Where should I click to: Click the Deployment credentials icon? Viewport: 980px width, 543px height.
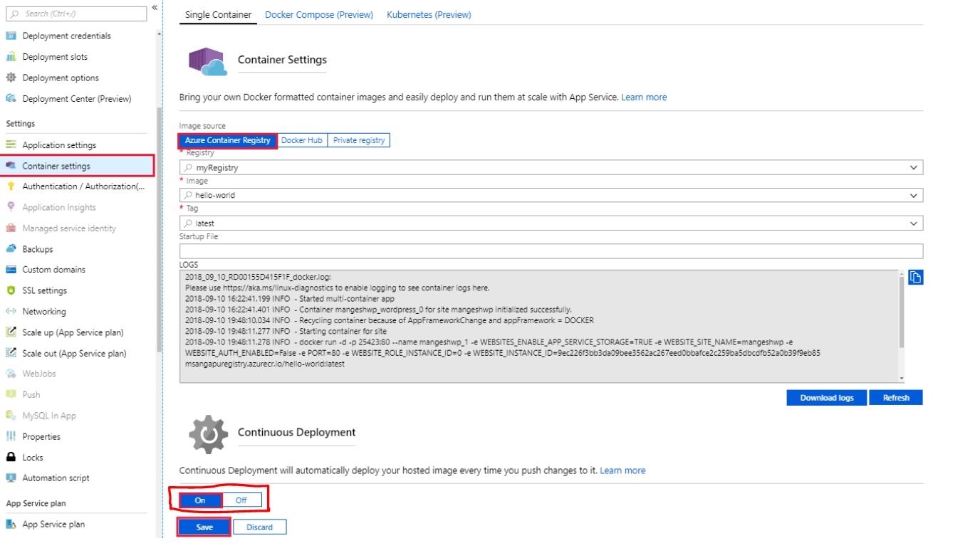point(11,36)
